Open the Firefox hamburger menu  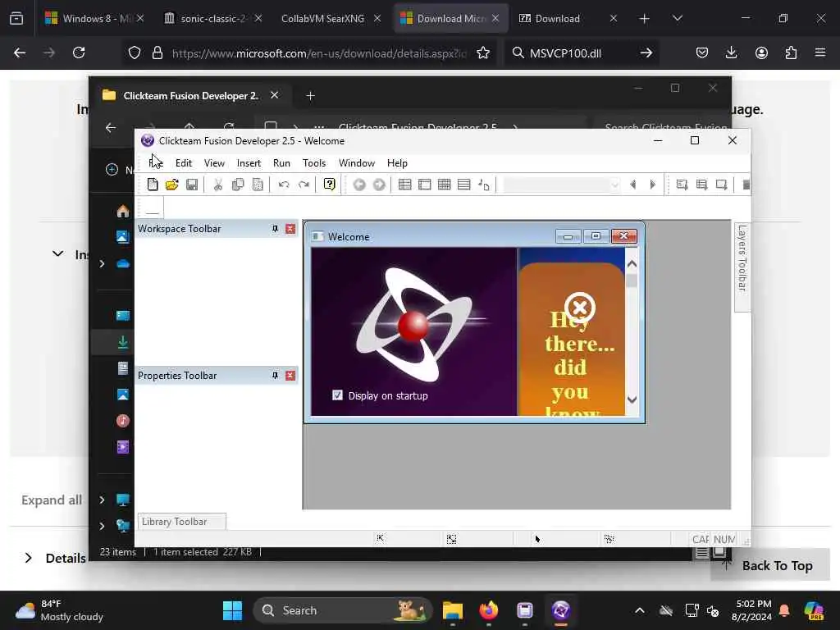(x=820, y=52)
